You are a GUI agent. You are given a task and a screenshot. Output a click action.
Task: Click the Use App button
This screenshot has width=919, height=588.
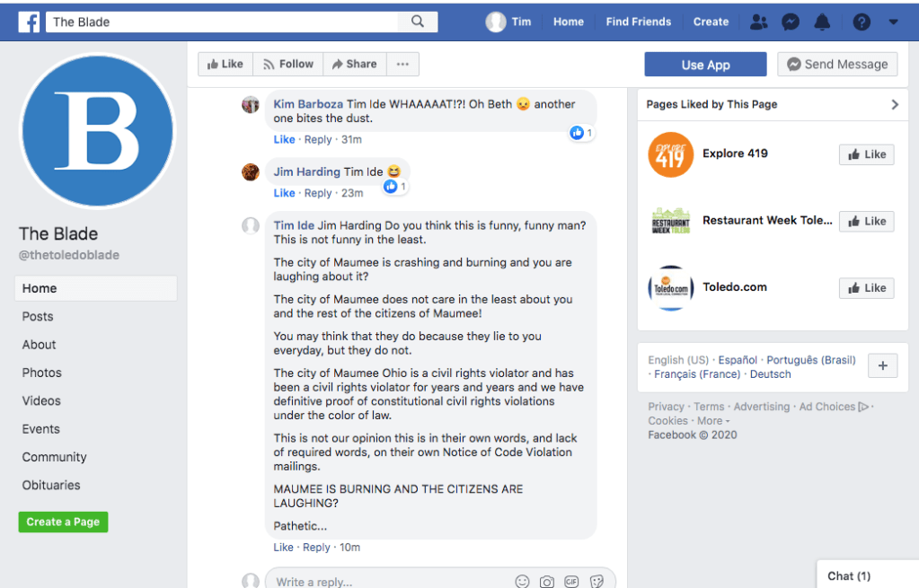[705, 65]
